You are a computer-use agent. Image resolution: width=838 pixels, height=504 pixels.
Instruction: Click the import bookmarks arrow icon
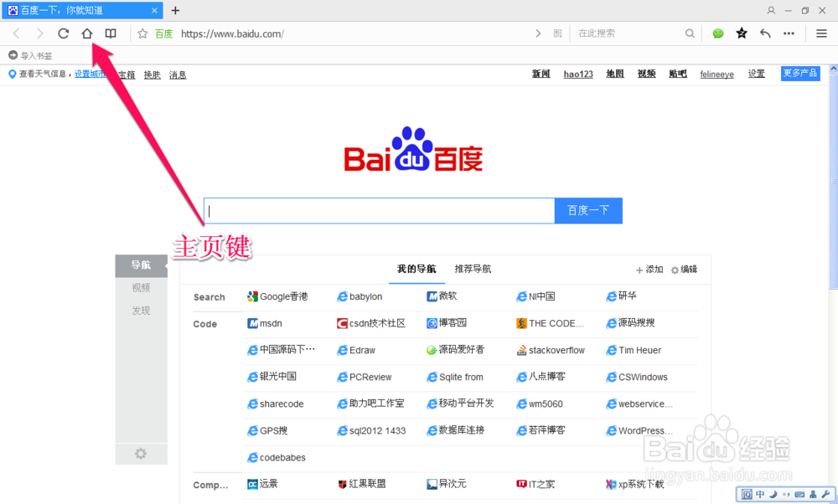pos(13,55)
